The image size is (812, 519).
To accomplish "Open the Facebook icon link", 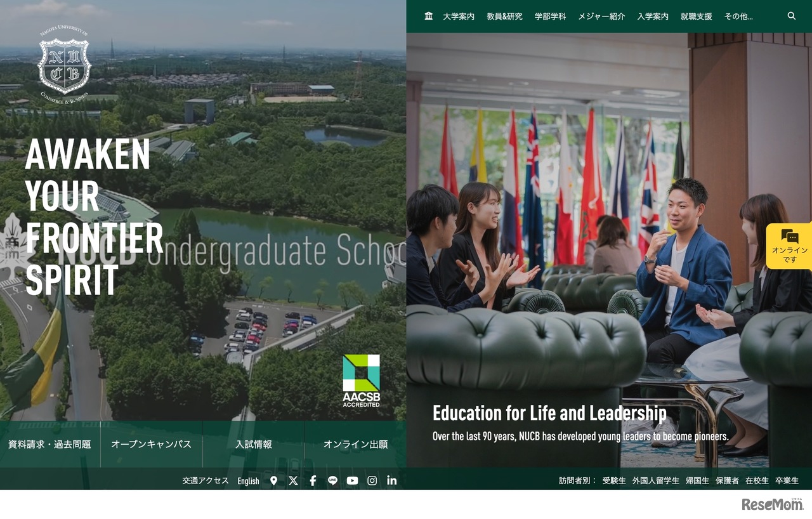I will click(x=313, y=480).
